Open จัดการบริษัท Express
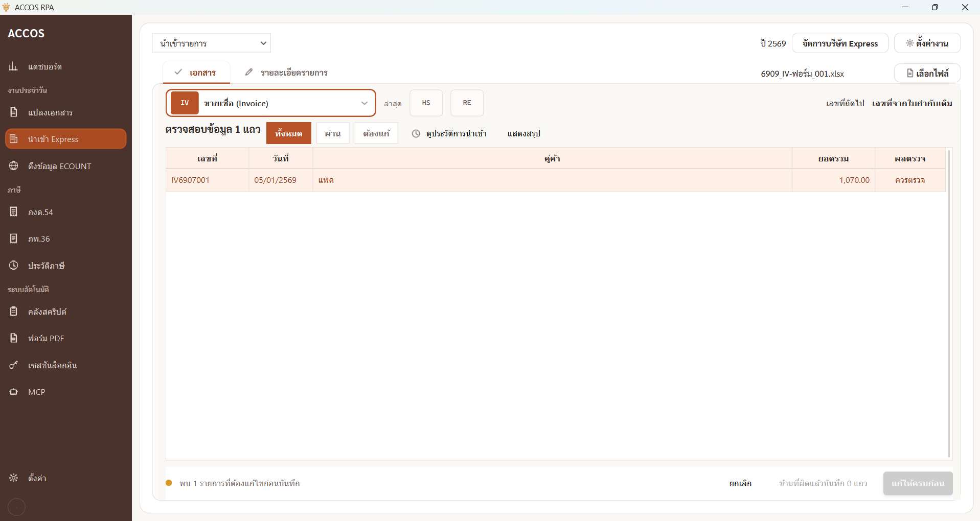 tap(840, 43)
